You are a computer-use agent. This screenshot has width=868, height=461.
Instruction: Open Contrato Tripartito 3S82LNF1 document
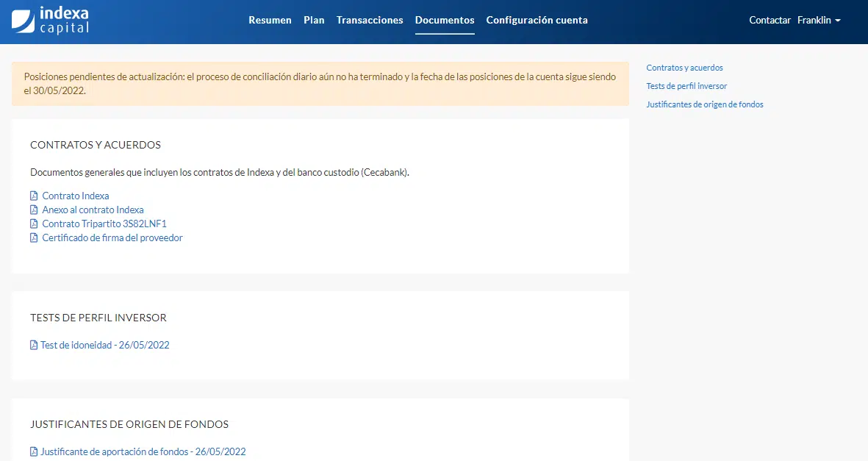104,224
